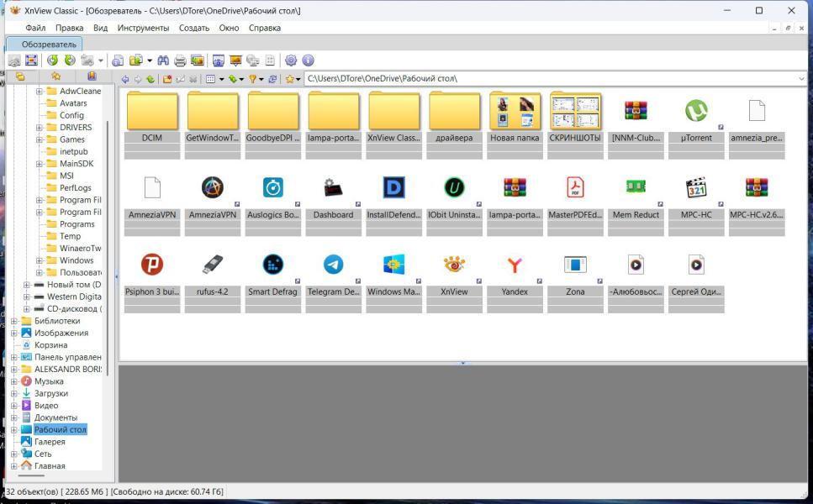The image size is (813, 504).
Task: Expand the Библиотеки tree node
Action: tap(13, 321)
